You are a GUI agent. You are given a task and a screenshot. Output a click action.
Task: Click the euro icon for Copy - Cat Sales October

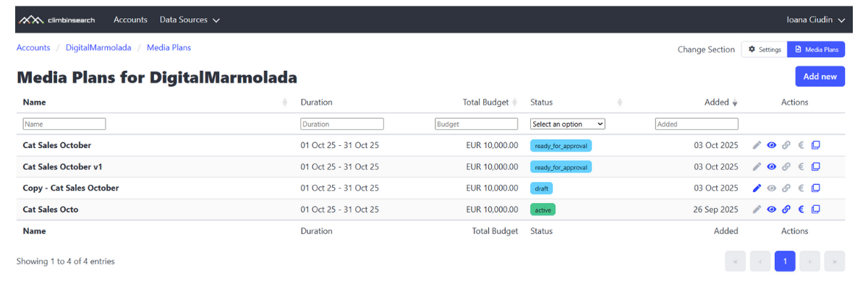click(x=801, y=189)
